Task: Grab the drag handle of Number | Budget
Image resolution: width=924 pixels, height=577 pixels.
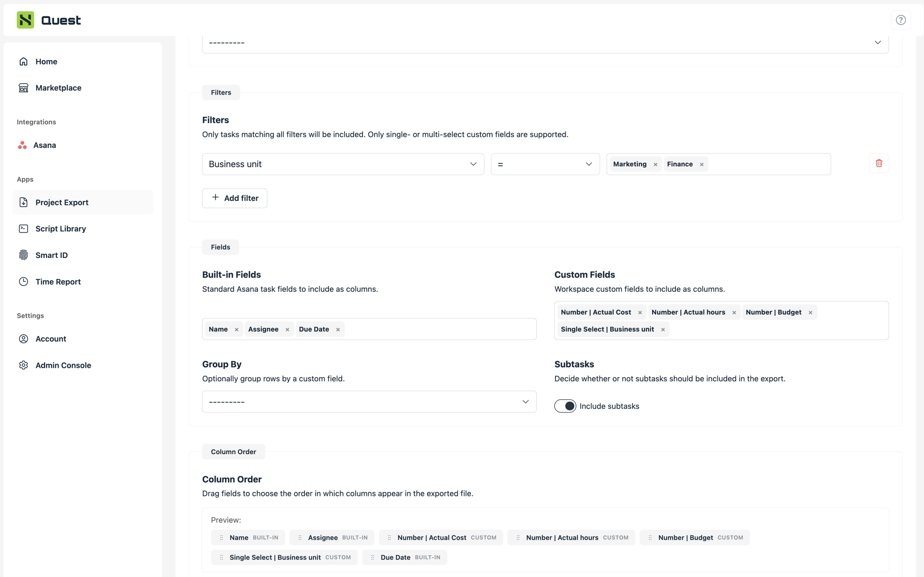Action: pyautogui.click(x=650, y=537)
